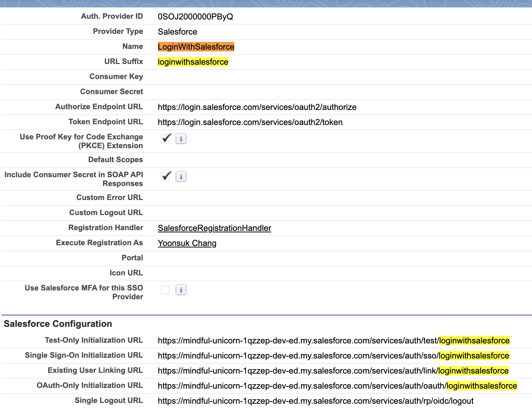The image size is (532, 414).
Task: Open the SalesforceRegistrationHandler link
Action: 214,228
